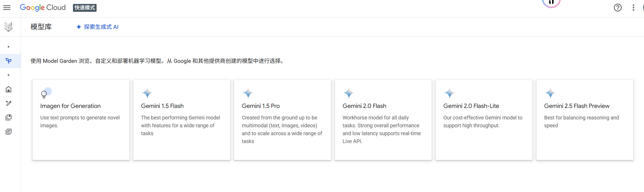Open the home icon in sidebar

click(9, 89)
